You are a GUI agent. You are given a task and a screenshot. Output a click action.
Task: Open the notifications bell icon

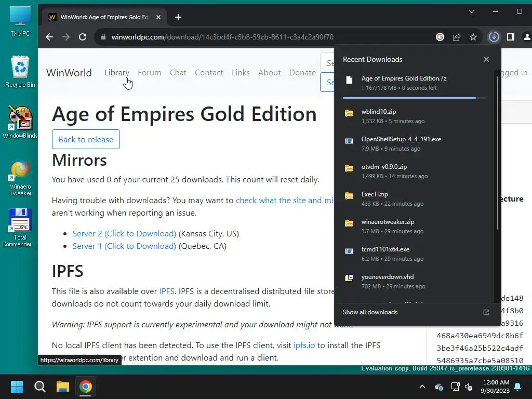point(518,387)
